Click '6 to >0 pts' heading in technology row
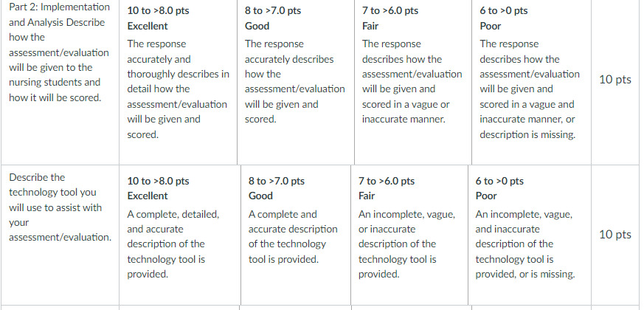Screen dimensions: 644x310 tap(499, 181)
